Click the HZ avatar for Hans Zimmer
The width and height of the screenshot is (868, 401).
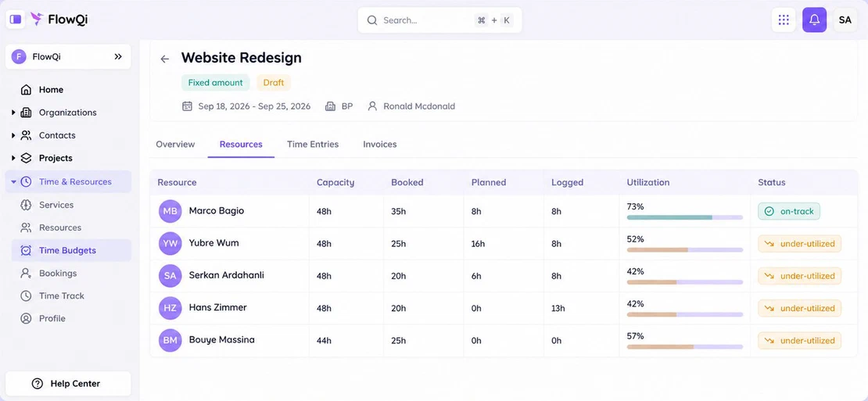click(x=170, y=308)
